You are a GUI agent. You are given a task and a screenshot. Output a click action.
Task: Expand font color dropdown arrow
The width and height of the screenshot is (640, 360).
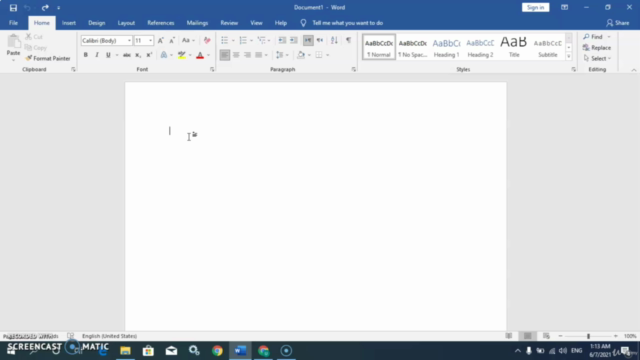click(209, 55)
